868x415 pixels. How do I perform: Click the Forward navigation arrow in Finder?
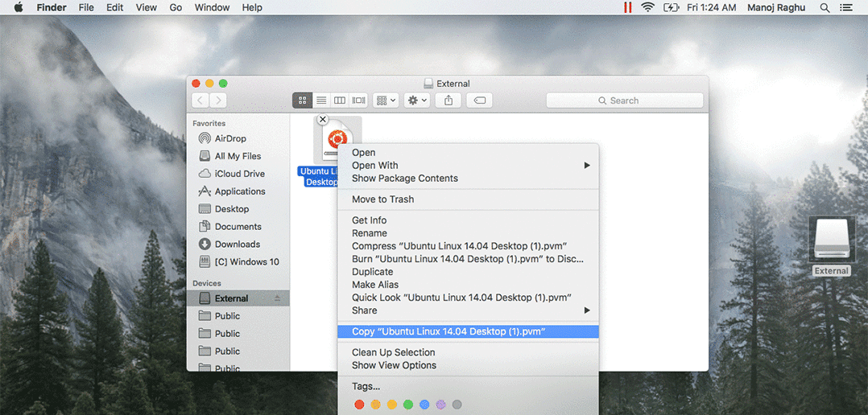point(218,100)
